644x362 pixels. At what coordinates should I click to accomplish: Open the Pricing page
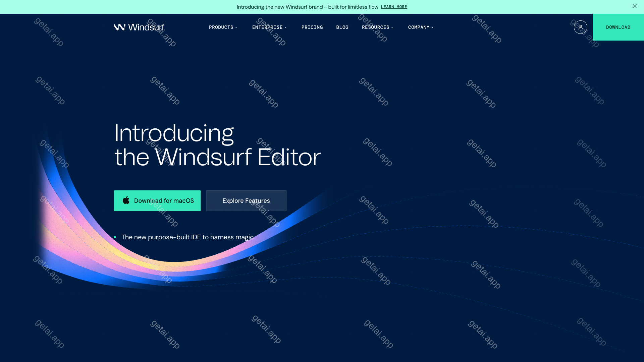(x=312, y=27)
